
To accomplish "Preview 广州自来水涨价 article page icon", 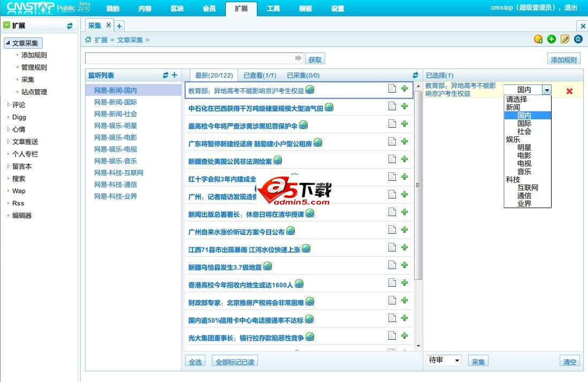I will 392,230.
